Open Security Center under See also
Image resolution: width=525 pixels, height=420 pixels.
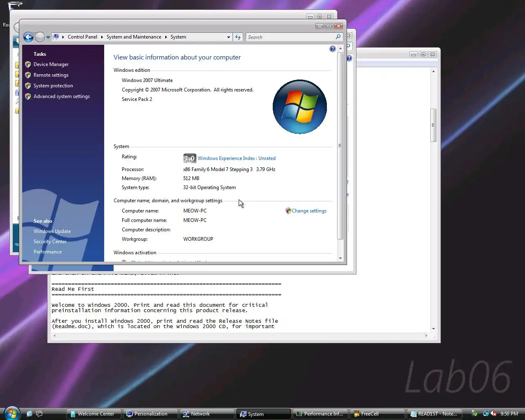[x=50, y=242]
